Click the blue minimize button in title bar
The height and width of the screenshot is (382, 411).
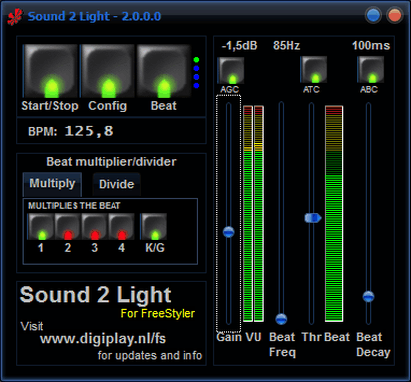tap(373, 16)
